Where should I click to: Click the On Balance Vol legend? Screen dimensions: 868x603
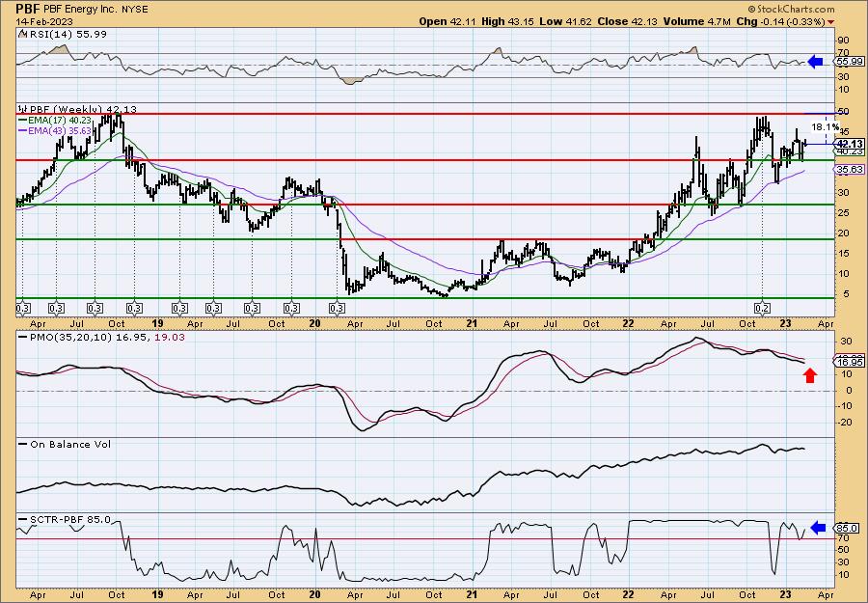click(65, 444)
